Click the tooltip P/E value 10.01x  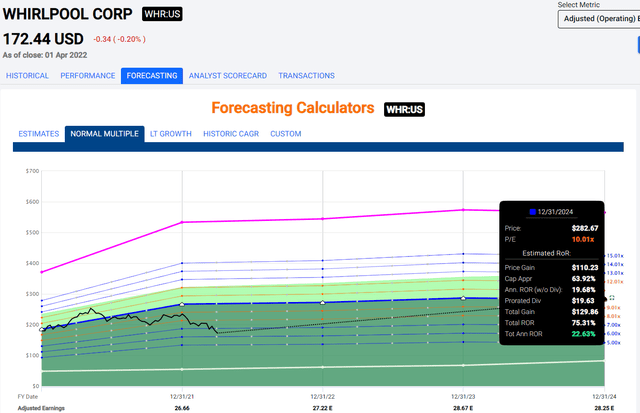pyautogui.click(x=583, y=239)
